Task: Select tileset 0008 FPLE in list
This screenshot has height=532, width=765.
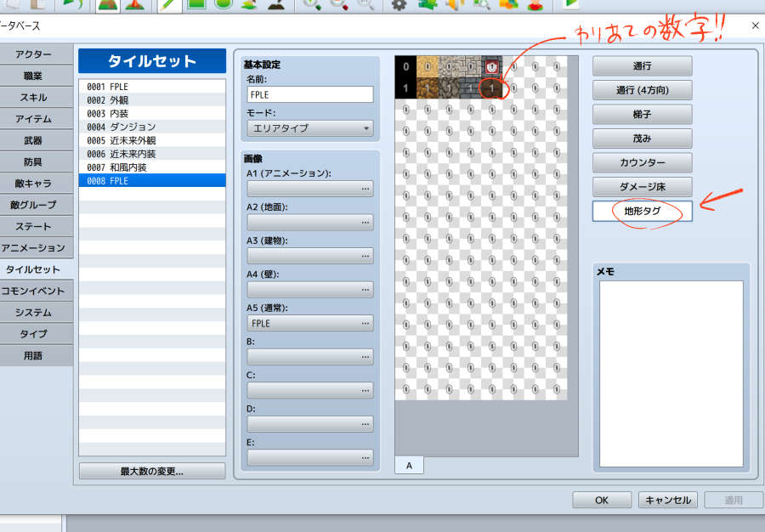Action: click(x=152, y=180)
